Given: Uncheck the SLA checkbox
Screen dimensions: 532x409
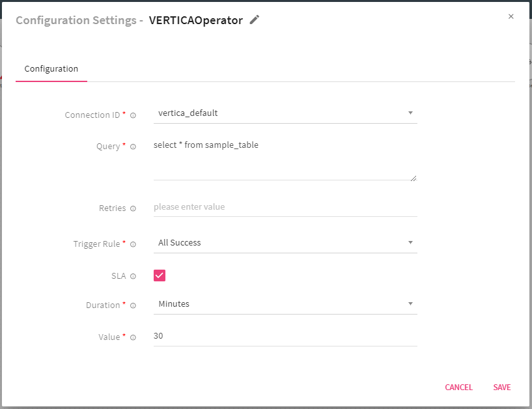Looking at the screenshot, I should (160, 275).
